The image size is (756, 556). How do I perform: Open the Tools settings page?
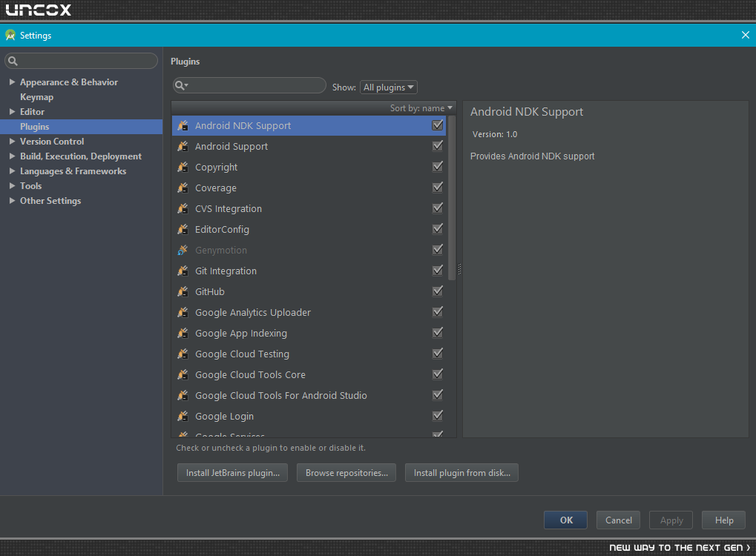click(31, 186)
